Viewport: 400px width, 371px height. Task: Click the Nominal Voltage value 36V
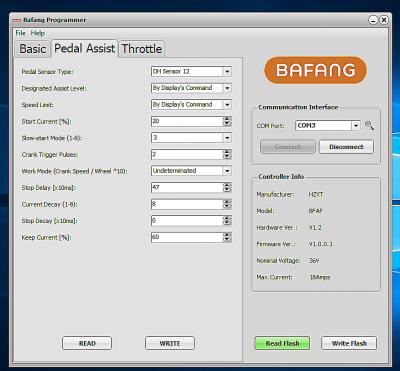(314, 260)
